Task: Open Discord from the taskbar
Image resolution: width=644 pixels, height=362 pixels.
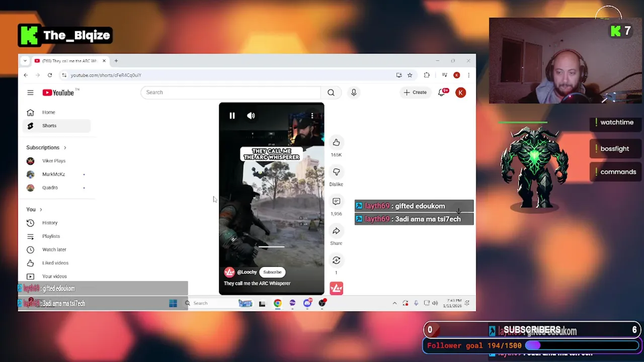Action: [307, 303]
